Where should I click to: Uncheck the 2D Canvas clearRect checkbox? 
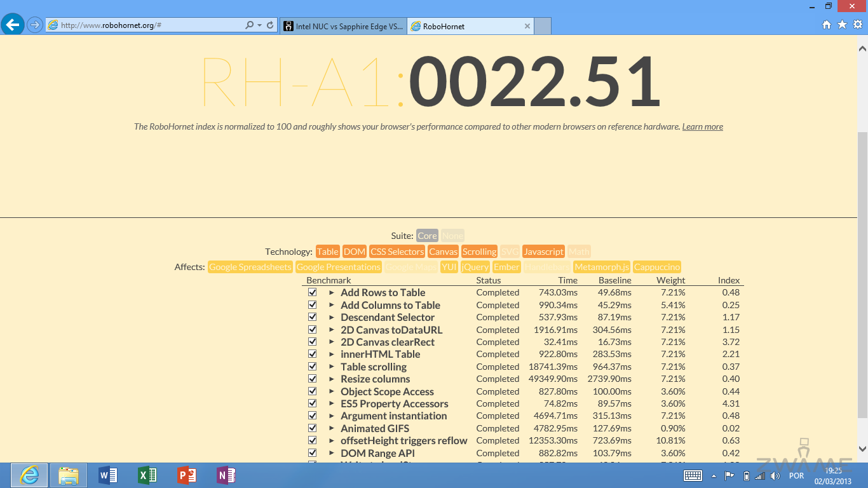pos(312,342)
